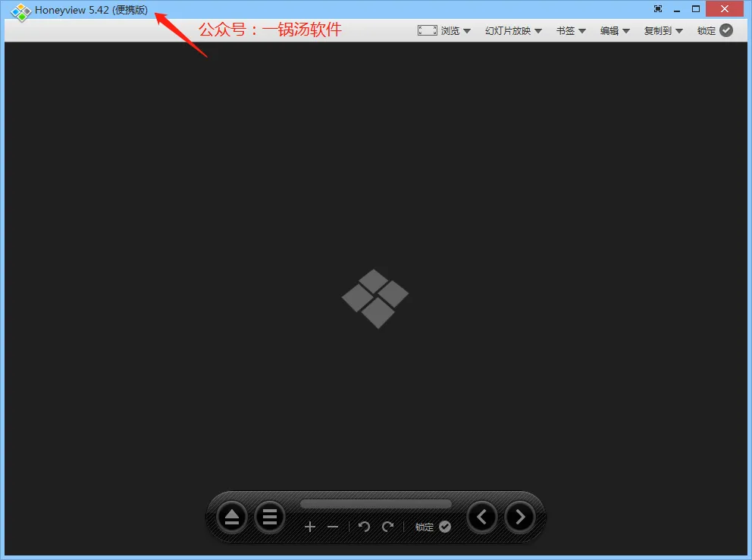Viewport: 752px width, 560px height.
Task: Close the Honeyview window
Action: (x=725, y=8)
